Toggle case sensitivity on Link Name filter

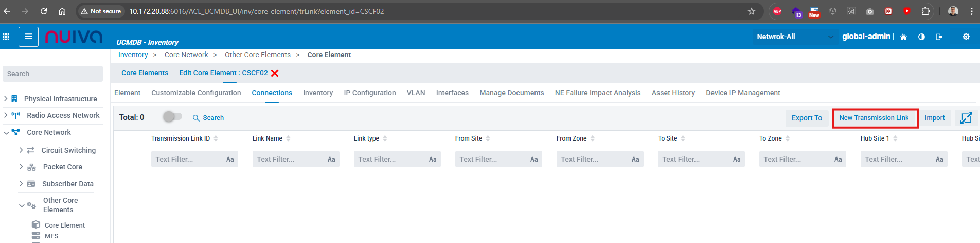(331, 160)
